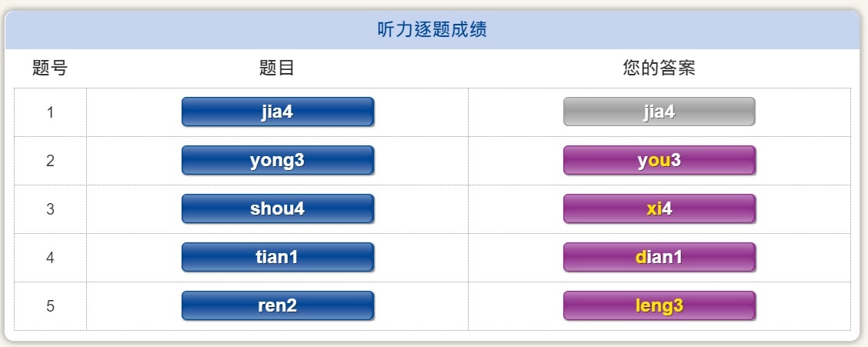Click the 题号 column header
The image size is (868, 347).
pyautogui.click(x=50, y=68)
